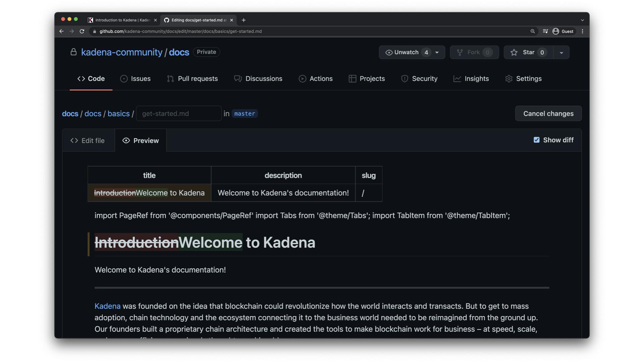Screen dimensions: 644x362
Task: Click the Actions workflow icon
Action: point(302,79)
